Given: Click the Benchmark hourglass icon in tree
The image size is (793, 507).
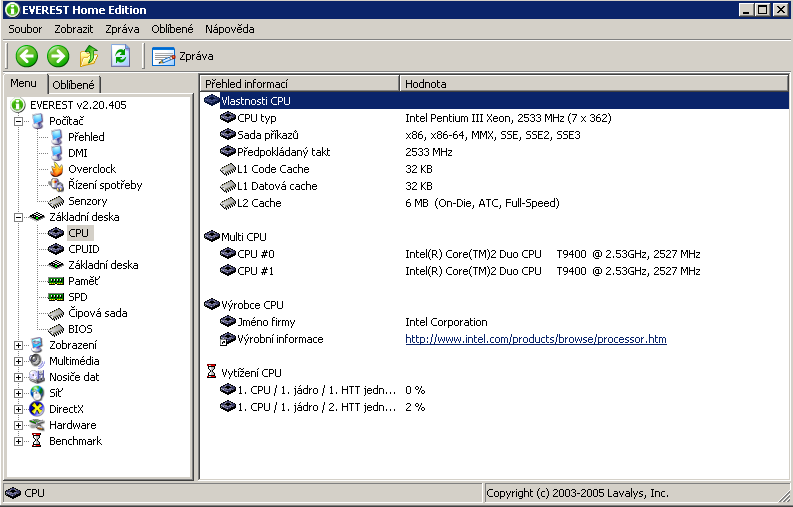Looking at the screenshot, I should point(36,441).
